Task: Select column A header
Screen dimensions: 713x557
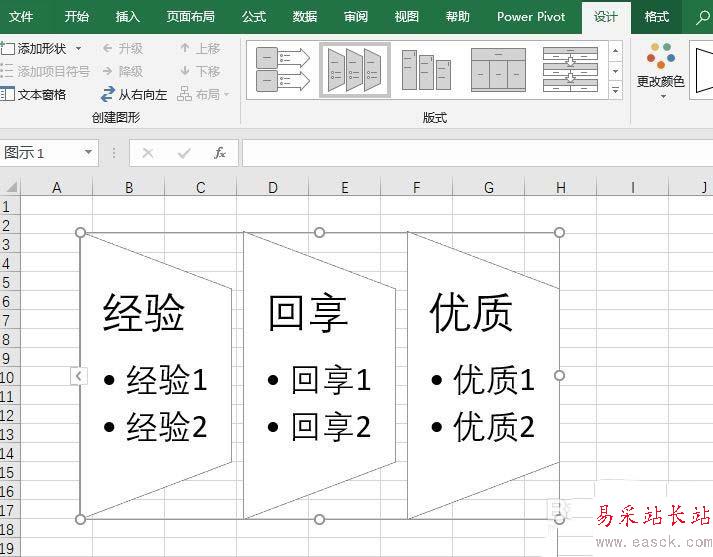Action: [x=56, y=187]
